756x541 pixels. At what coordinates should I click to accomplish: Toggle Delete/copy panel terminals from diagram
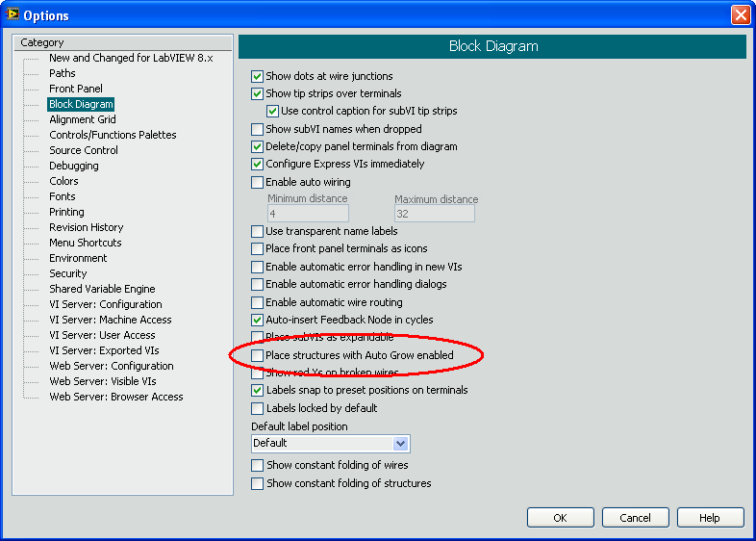[257, 146]
